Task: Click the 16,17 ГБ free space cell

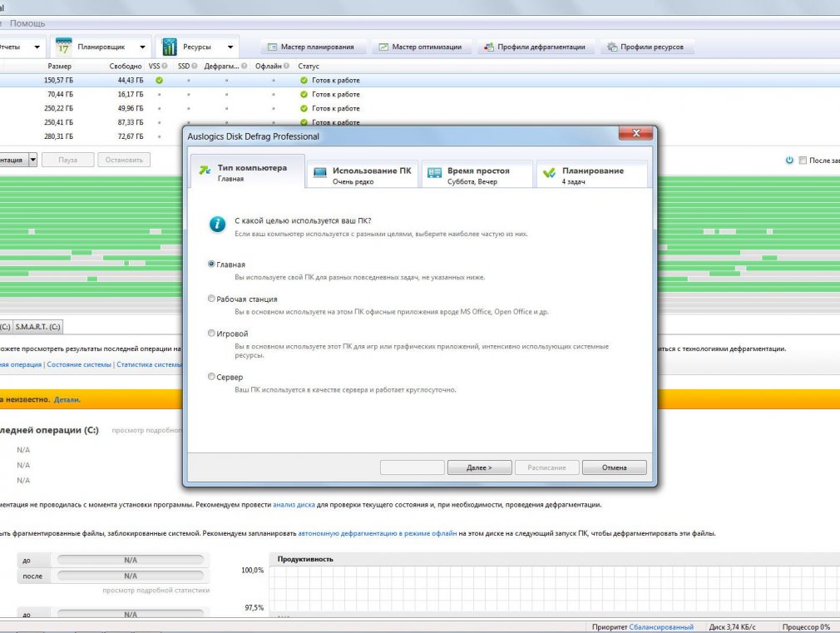Action: 131,94
